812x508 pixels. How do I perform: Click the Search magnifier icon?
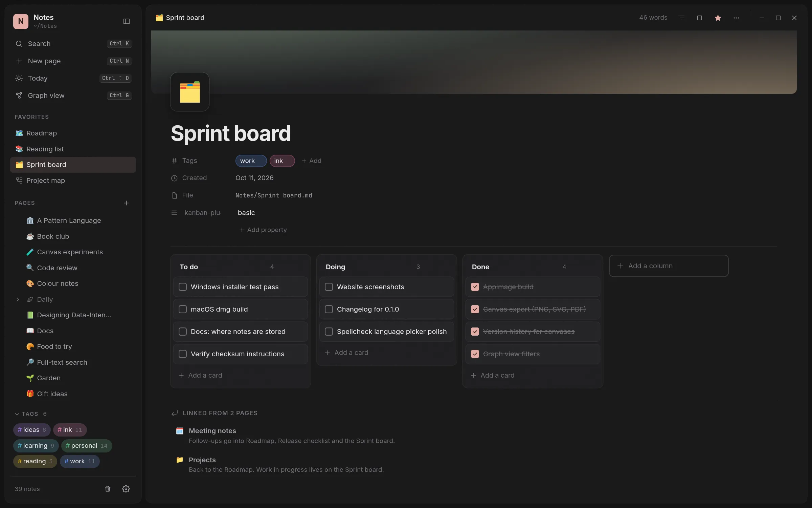(x=19, y=44)
